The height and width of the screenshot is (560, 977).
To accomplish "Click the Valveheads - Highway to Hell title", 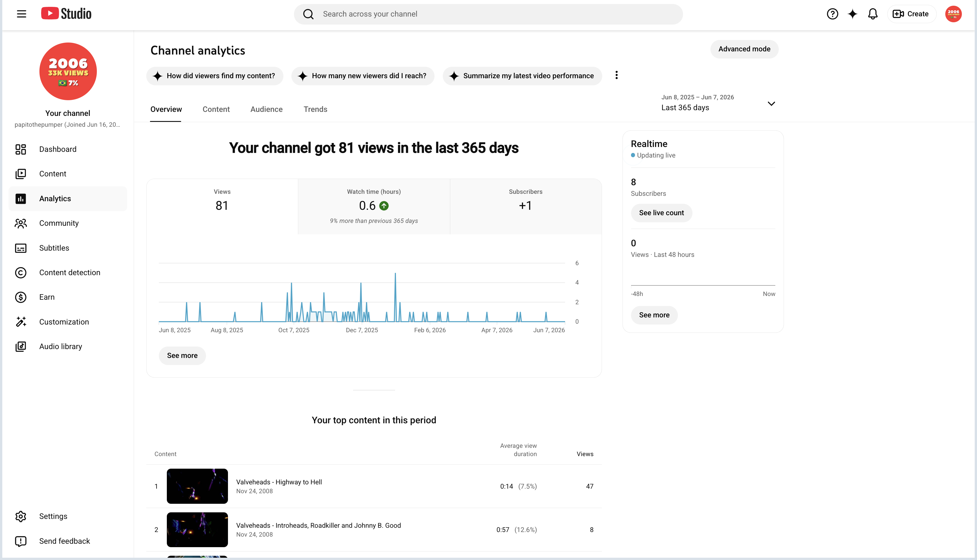I will click(279, 482).
